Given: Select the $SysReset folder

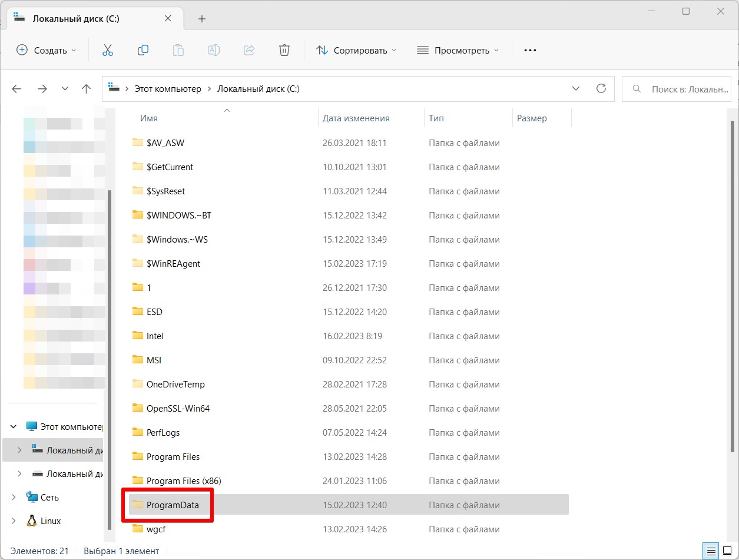Looking at the screenshot, I should (349, 191).
